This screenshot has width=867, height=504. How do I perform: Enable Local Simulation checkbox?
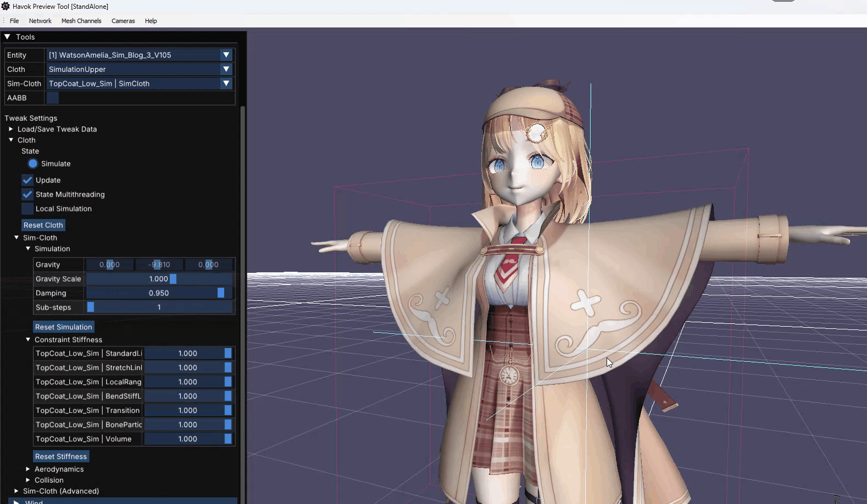coord(27,209)
